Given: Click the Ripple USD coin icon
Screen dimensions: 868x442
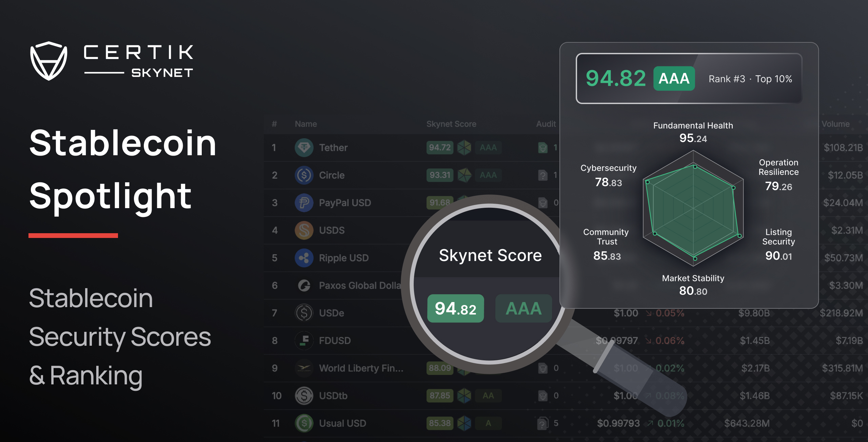Looking at the screenshot, I should tap(304, 258).
